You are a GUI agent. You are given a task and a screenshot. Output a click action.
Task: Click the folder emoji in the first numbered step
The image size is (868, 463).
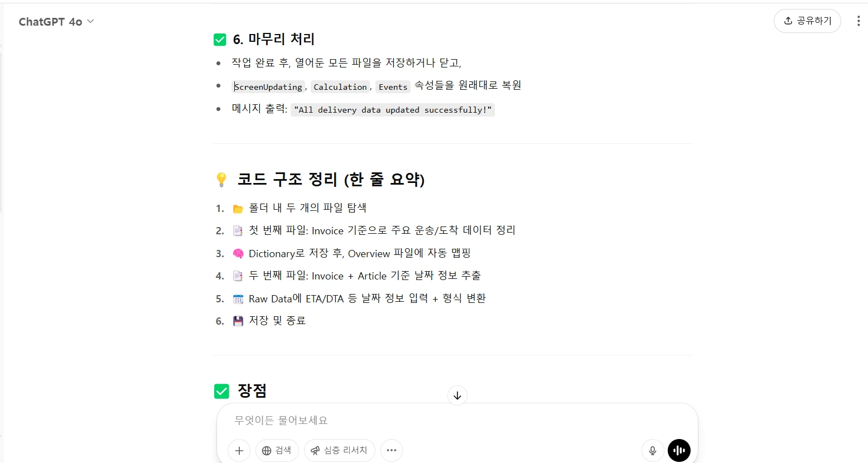tap(238, 207)
